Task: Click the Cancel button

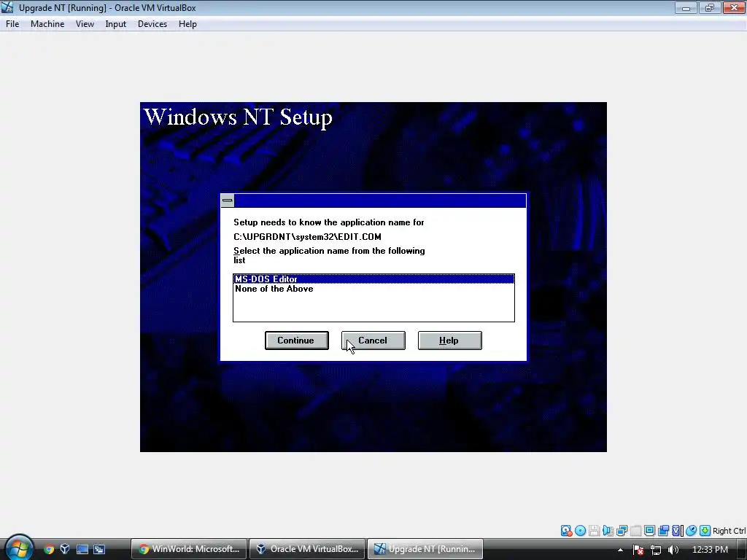Action: (373, 341)
